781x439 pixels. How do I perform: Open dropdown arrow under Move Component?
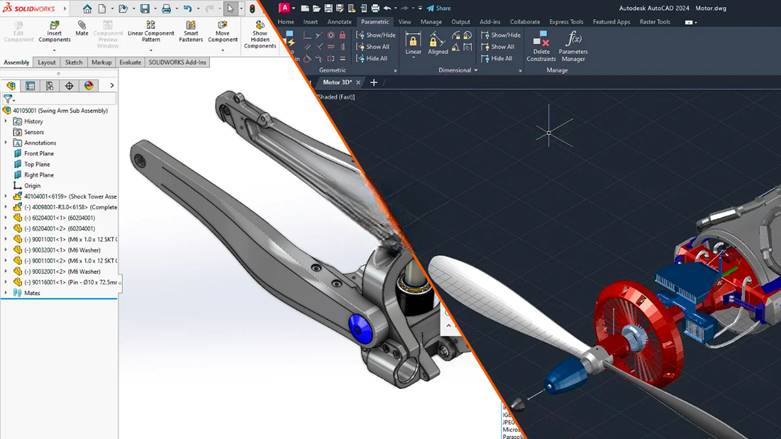tap(223, 50)
